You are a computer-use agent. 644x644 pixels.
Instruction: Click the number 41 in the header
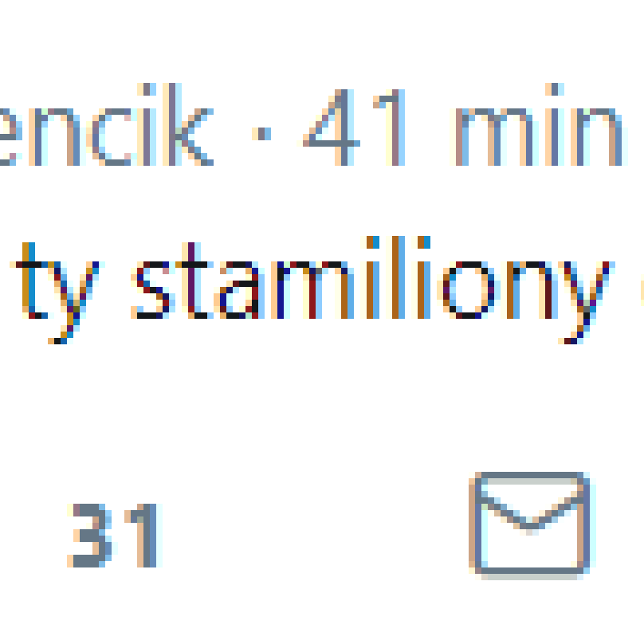click(354, 128)
